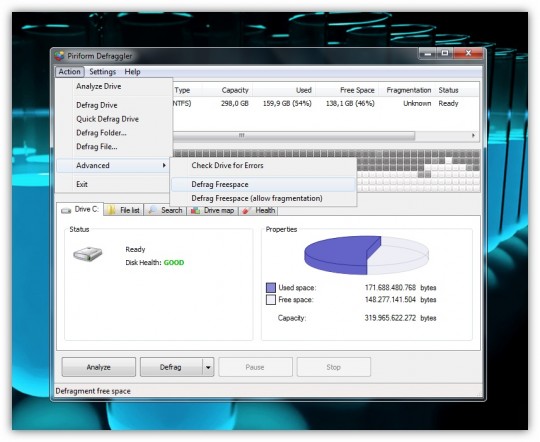Click the Used space purple swatch
This screenshot has height=442, width=540.
click(271, 288)
